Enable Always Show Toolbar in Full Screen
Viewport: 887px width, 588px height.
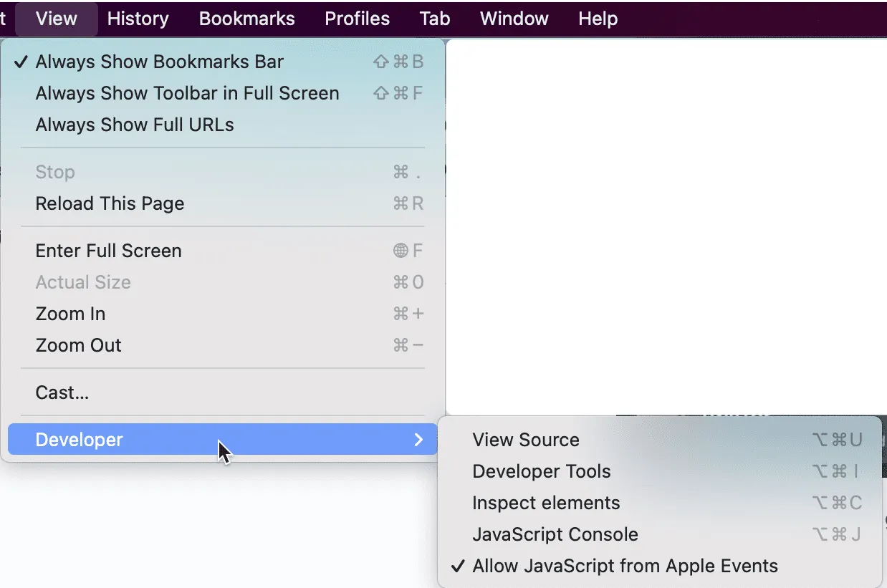point(187,94)
